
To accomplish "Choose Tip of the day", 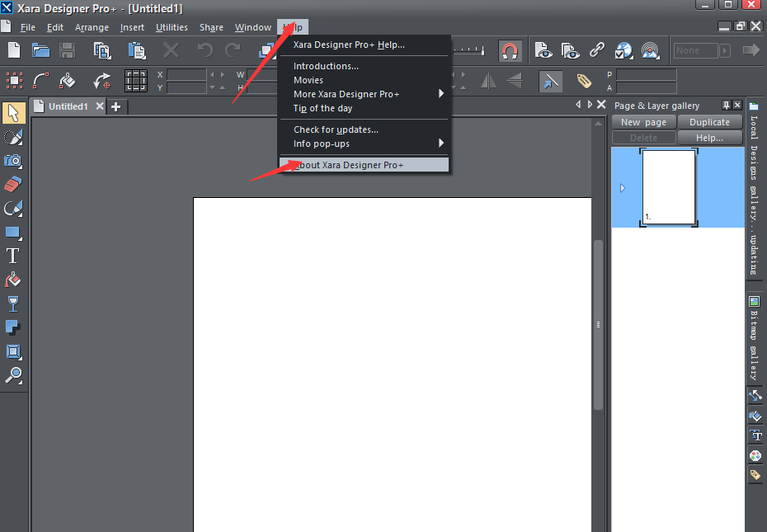I will pyautogui.click(x=364, y=108).
